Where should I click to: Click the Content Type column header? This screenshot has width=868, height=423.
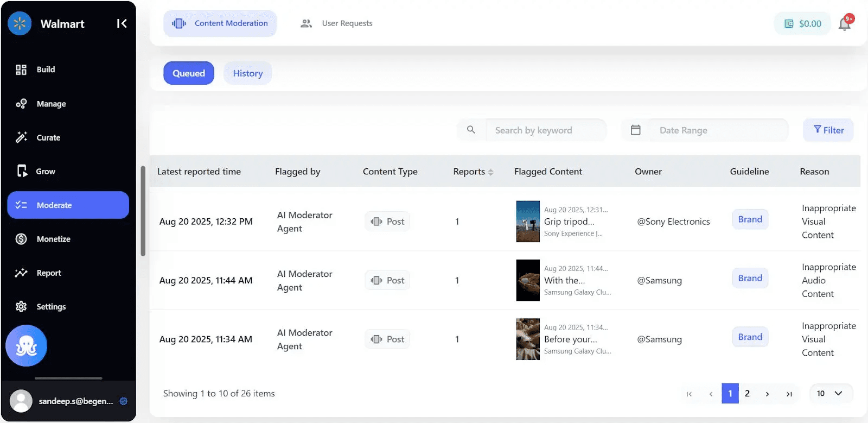coord(390,172)
